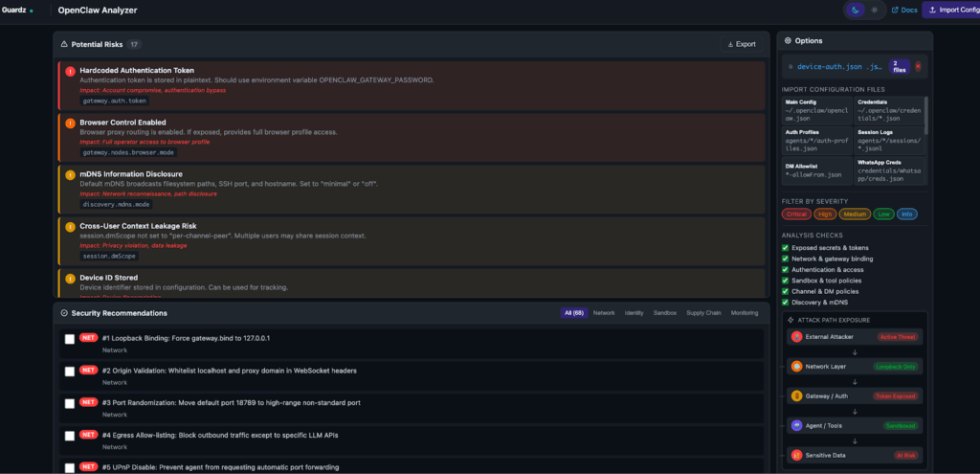The width and height of the screenshot is (980, 474).
Task: Switch to dark mode with moon icon
Action: 857,10
